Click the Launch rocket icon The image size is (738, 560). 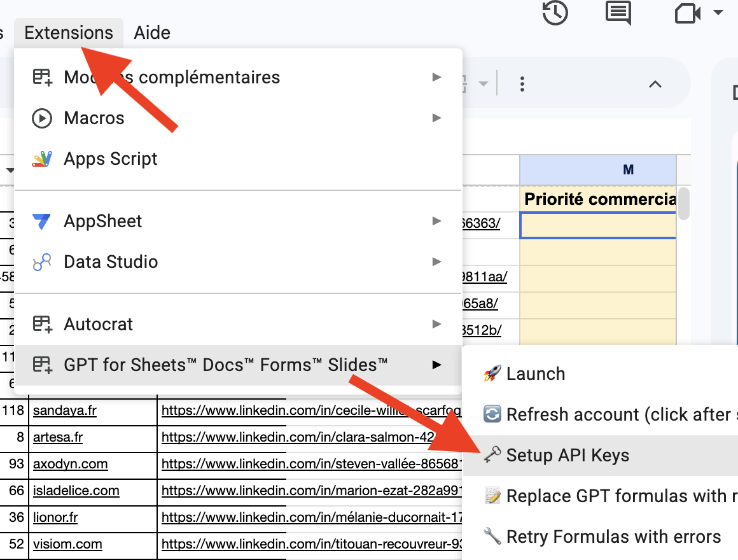[492, 374]
